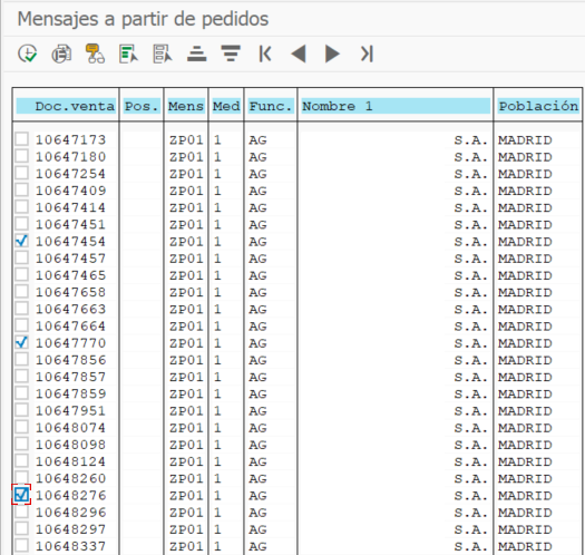Screen dimensions: 585x555
Task: Click S.A. name in row 10647454
Action: tap(471, 242)
